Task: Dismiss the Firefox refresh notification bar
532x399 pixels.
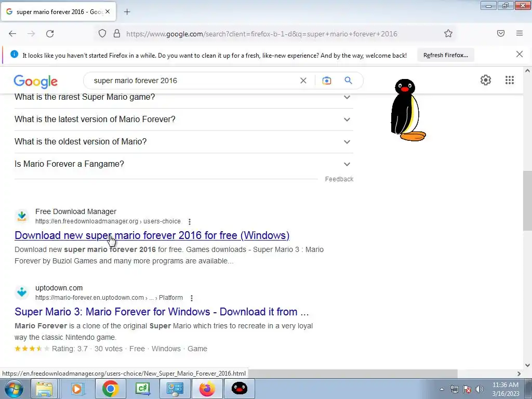Action: click(520, 54)
